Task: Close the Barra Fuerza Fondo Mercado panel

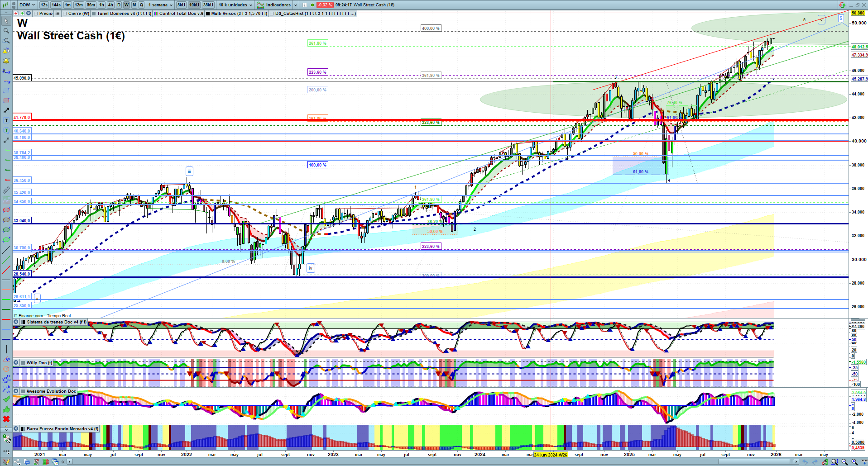Action: tap(16, 428)
